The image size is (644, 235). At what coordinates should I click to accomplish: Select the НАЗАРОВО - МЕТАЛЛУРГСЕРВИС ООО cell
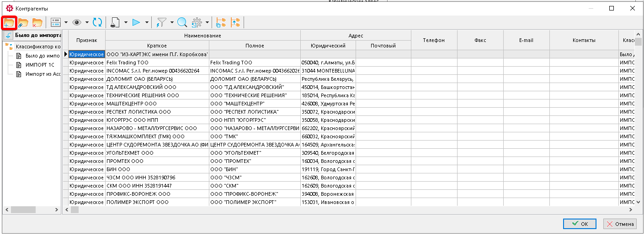pos(157,128)
